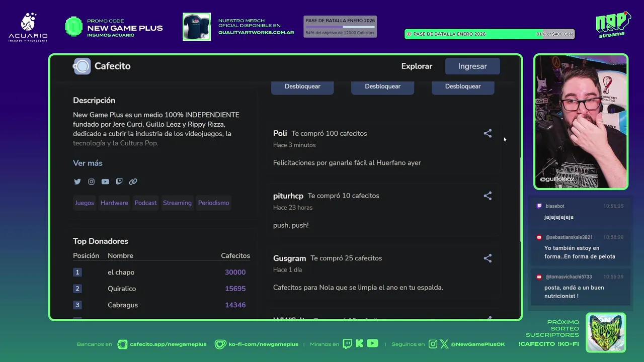Click YouTube badge next to sebastianskale3821

tap(539, 237)
